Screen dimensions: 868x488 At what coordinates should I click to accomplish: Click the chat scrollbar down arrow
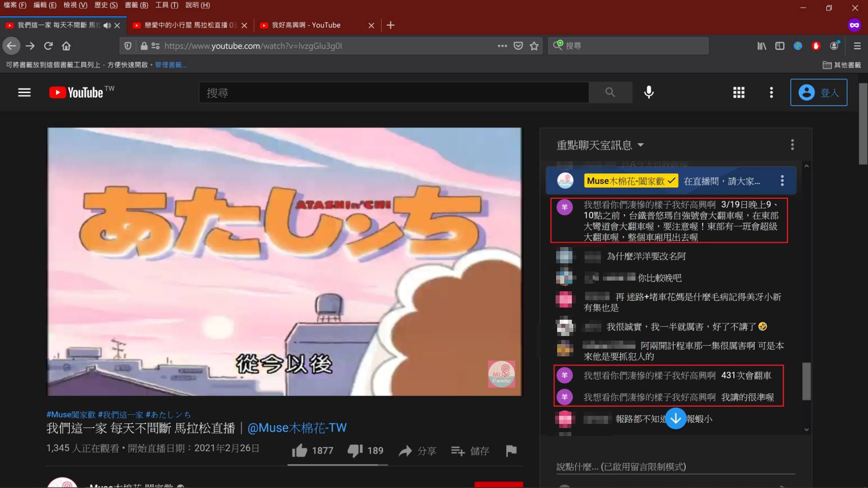(x=806, y=430)
